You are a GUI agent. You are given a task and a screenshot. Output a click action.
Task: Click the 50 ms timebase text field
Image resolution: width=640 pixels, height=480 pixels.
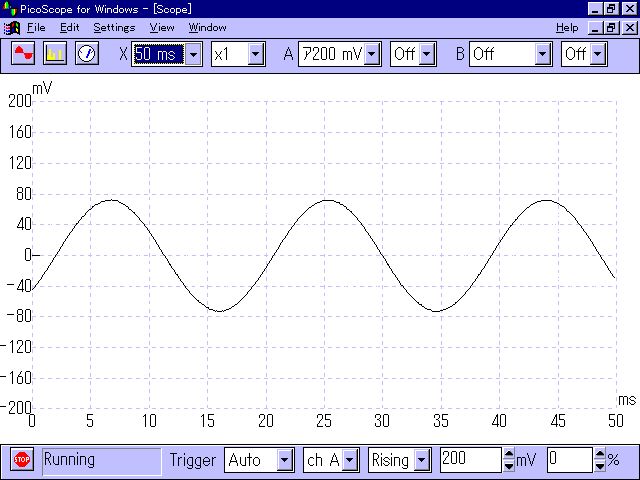[159, 54]
